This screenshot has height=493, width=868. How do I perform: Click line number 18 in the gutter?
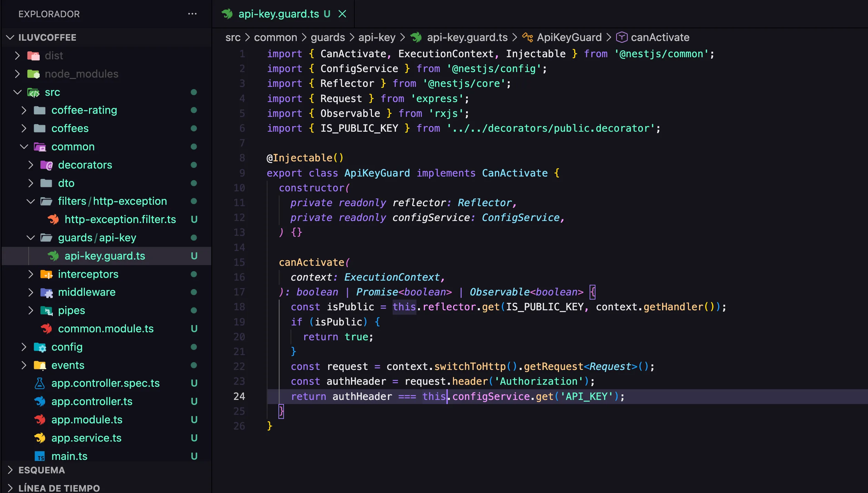coord(239,307)
